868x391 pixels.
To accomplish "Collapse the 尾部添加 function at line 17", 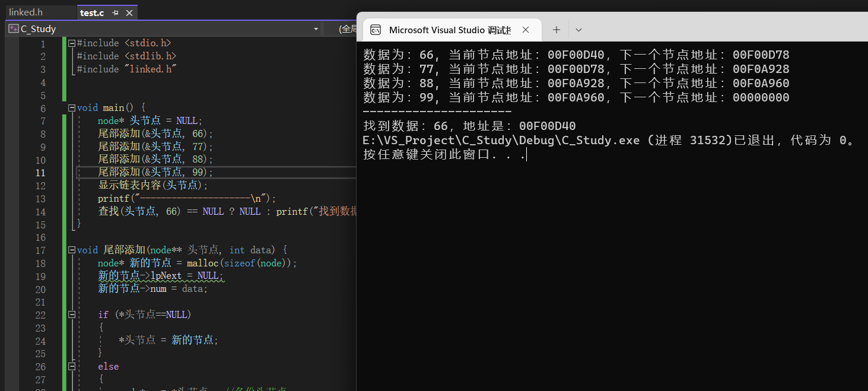I will click(72, 250).
